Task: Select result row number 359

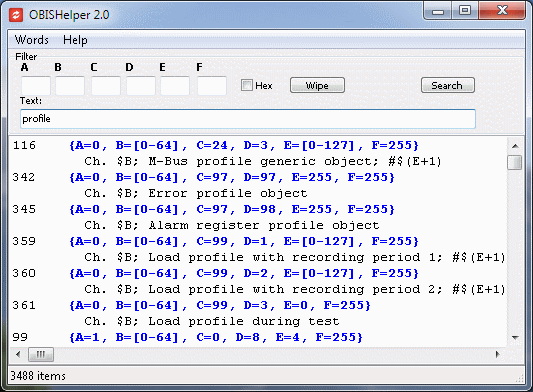Action: pyautogui.click(x=24, y=241)
